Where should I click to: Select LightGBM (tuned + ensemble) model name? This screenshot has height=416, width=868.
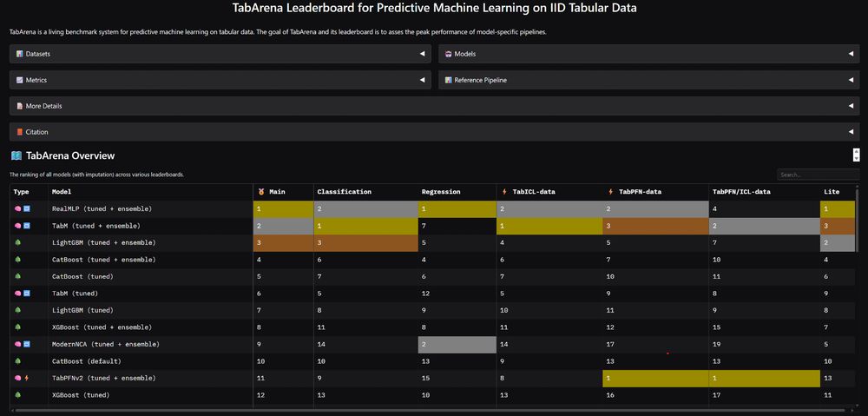tap(103, 242)
